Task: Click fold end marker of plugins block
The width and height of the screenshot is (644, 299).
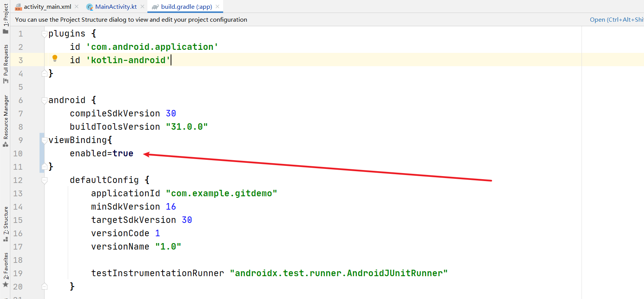Action: point(45,73)
